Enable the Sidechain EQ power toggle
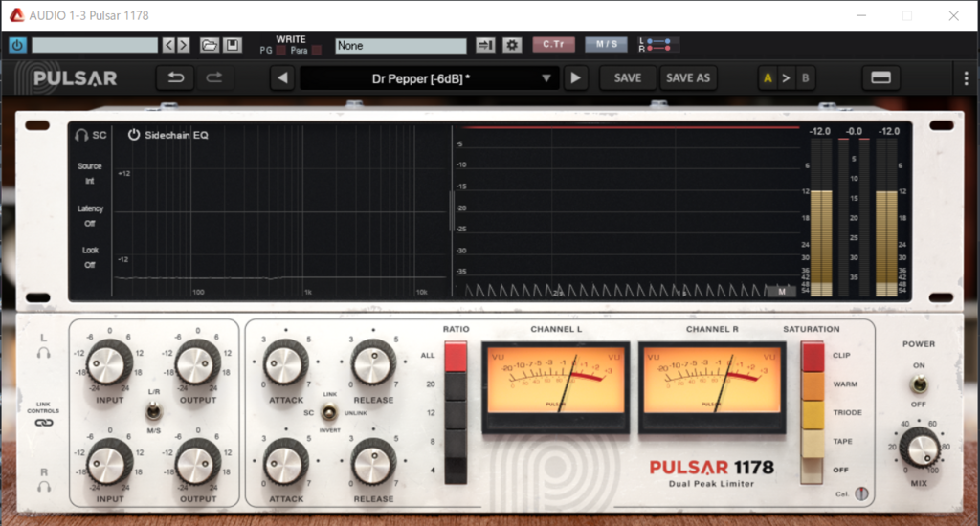This screenshot has height=526, width=980. pyautogui.click(x=134, y=135)
